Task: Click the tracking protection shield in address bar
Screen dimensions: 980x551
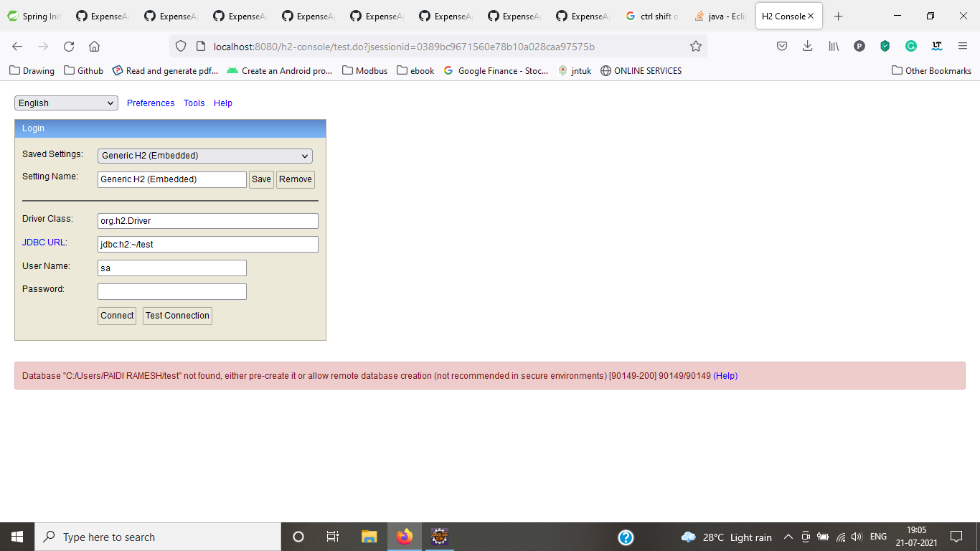Action: [180, 45]
